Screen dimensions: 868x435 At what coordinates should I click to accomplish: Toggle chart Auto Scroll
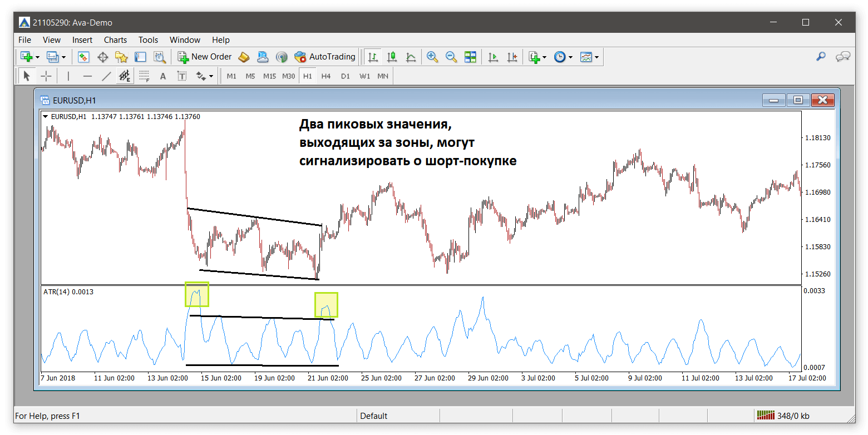[492, 57]
